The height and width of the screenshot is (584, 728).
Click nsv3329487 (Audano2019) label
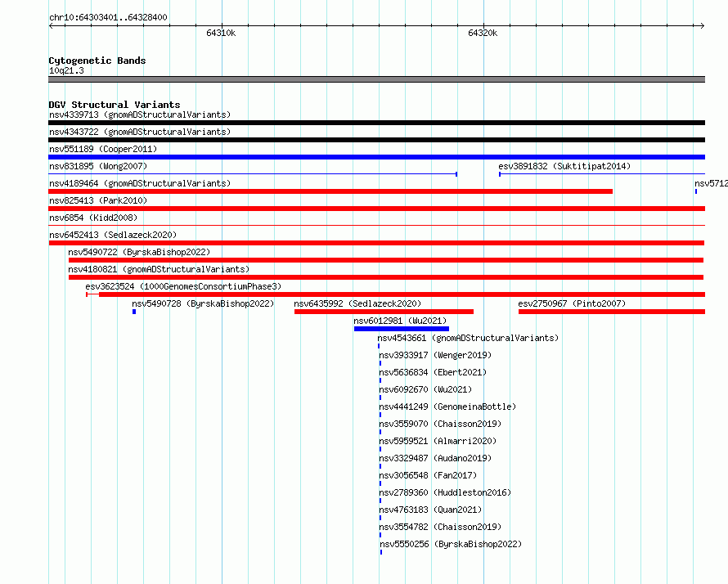coord(435,458)
